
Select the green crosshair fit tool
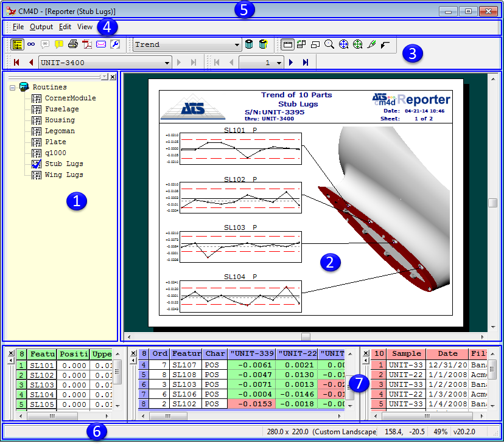pyautogui.click(x=357, y=44)
